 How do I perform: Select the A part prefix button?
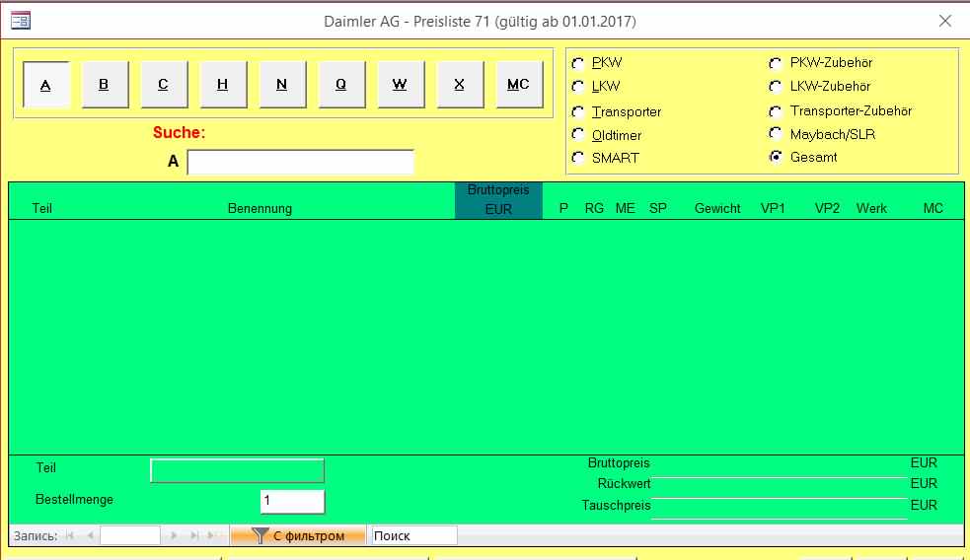pos(45,85)
